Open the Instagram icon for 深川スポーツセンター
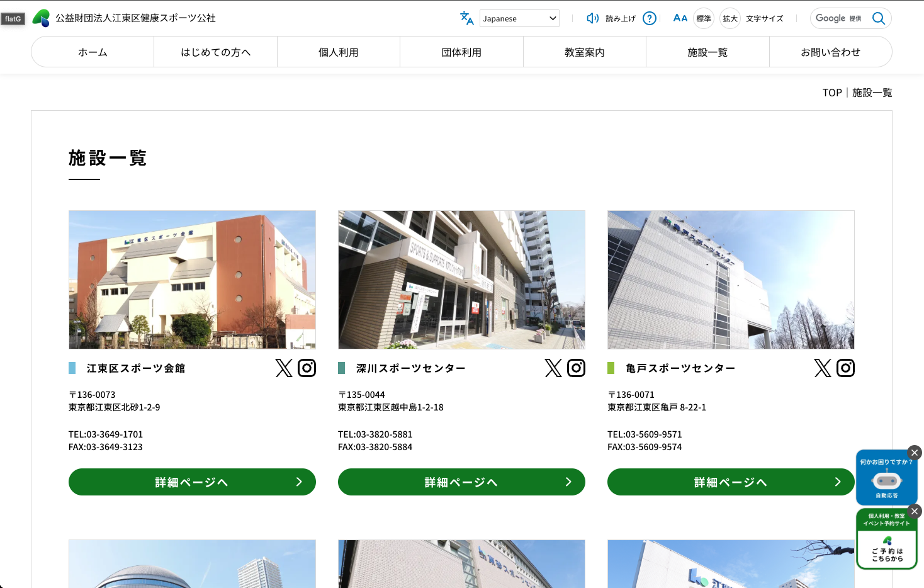 coord(576,368)
